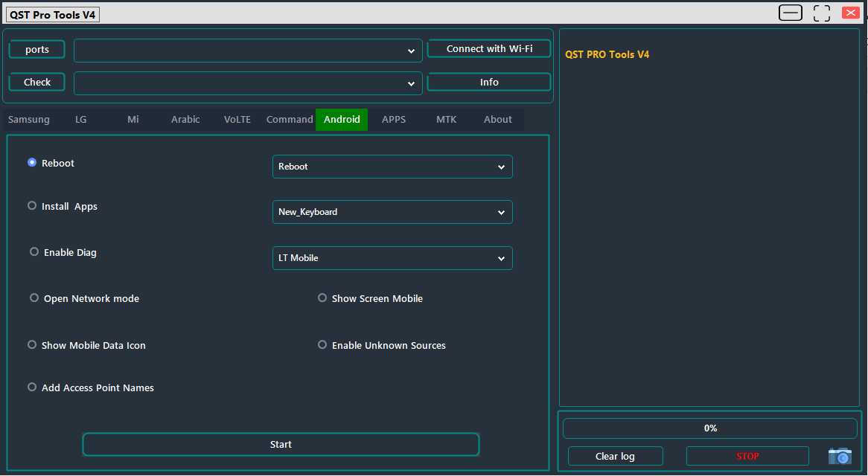Enable the Unknown Sources option
Viewport: 868px width, 476px height.
point(322,344)
